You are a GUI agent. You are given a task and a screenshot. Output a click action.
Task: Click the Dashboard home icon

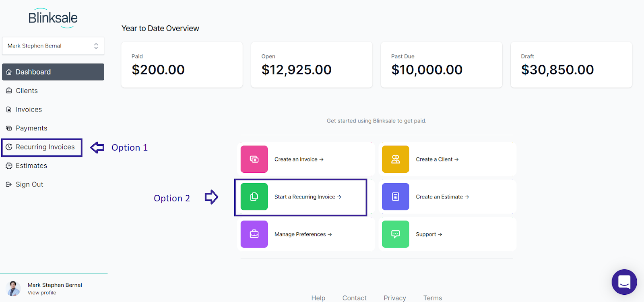click(x=9, y=72)
